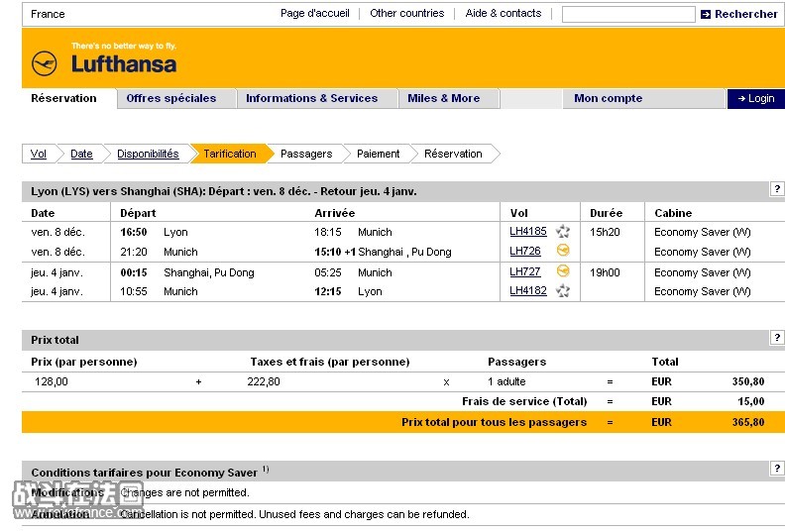
Task: Click the Rechercher search label
Action: click(746, 14)
